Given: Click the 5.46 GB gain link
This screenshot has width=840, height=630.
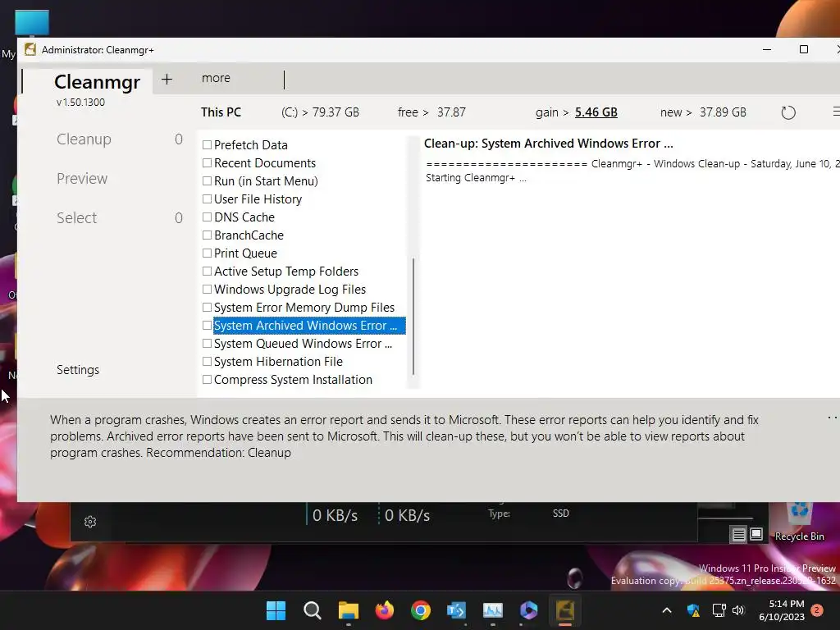Looking at the screenshot, I should coord(596,112).
